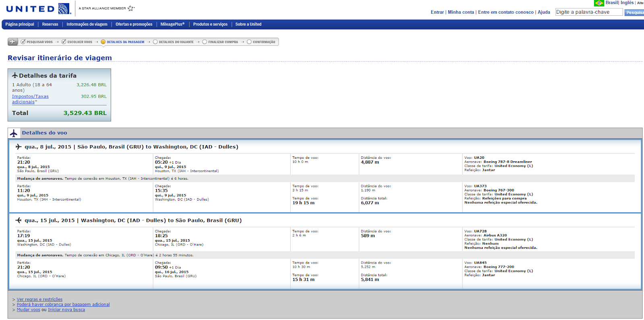Click the taxes amount 302.95 BRL

pos(94,96)
